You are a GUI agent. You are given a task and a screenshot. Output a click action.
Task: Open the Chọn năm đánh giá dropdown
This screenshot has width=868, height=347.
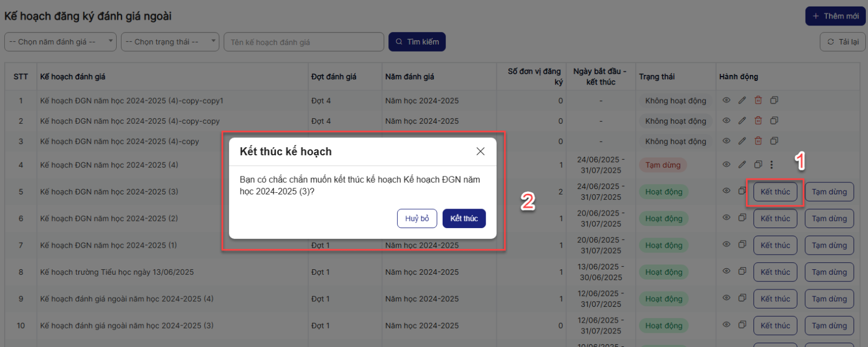(x=60, y=42)
